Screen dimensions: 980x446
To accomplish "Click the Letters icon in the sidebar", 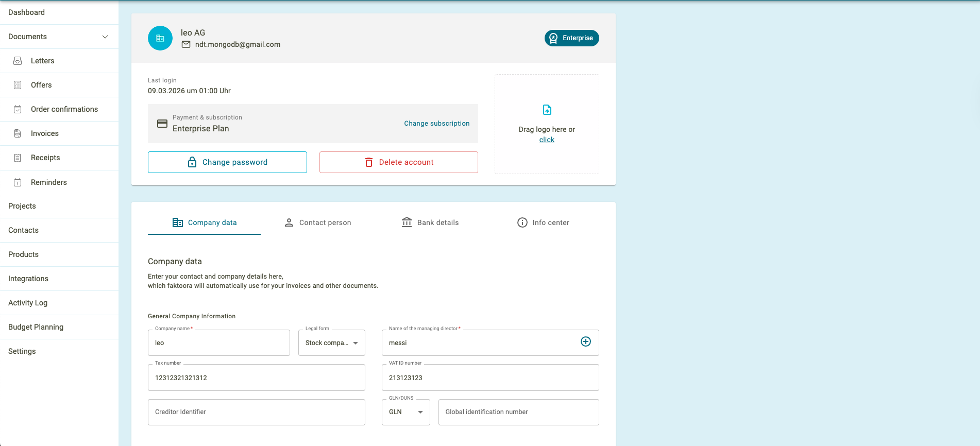I will click(18, 61).
